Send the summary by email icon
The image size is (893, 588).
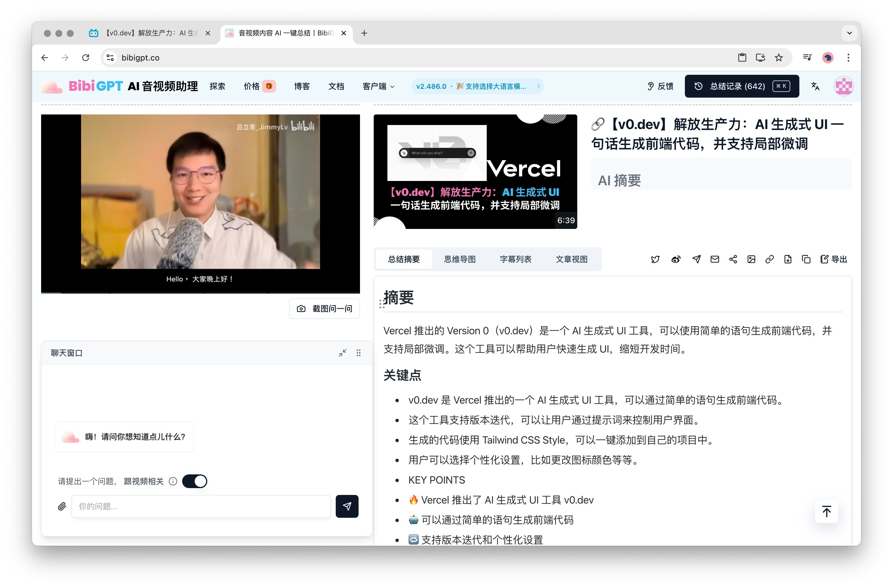pos(715,259)
